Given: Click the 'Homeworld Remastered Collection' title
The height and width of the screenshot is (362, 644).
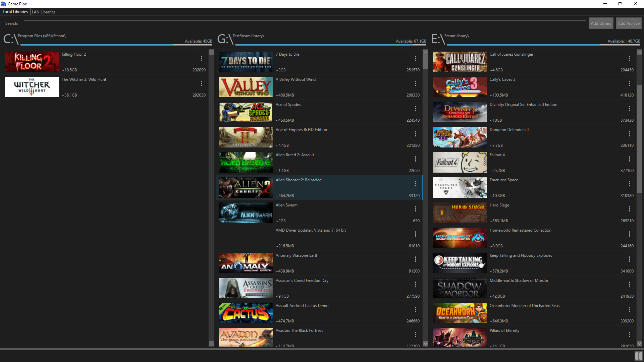Looking at the screenshot, I should pos(520,230).
